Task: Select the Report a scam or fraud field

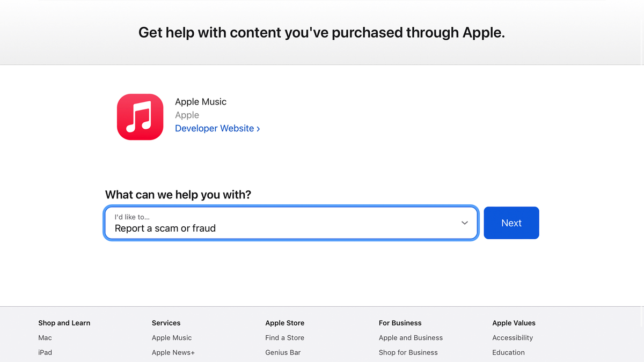Action: (291, 223)
